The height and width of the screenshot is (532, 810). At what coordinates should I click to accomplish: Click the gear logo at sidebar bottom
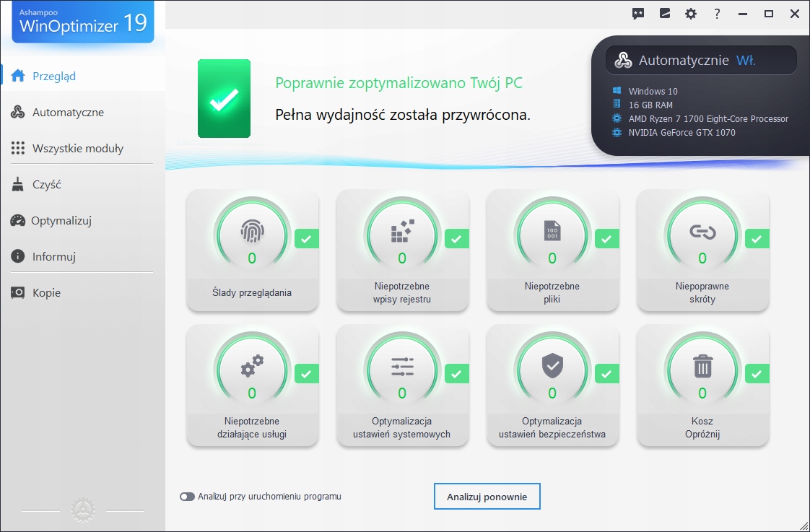pos(82,510)
